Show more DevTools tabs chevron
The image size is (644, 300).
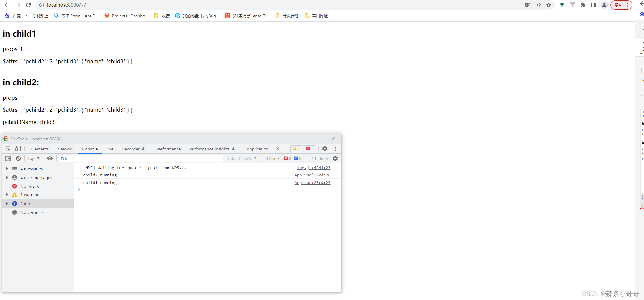pos(278,149)
